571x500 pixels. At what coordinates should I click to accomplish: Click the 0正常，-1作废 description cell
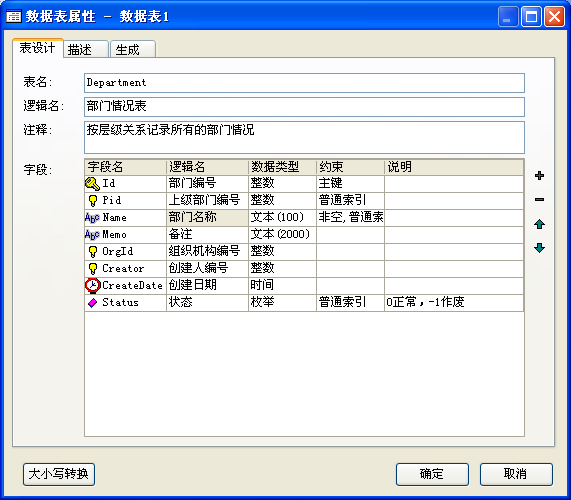(x=454, y=303)
